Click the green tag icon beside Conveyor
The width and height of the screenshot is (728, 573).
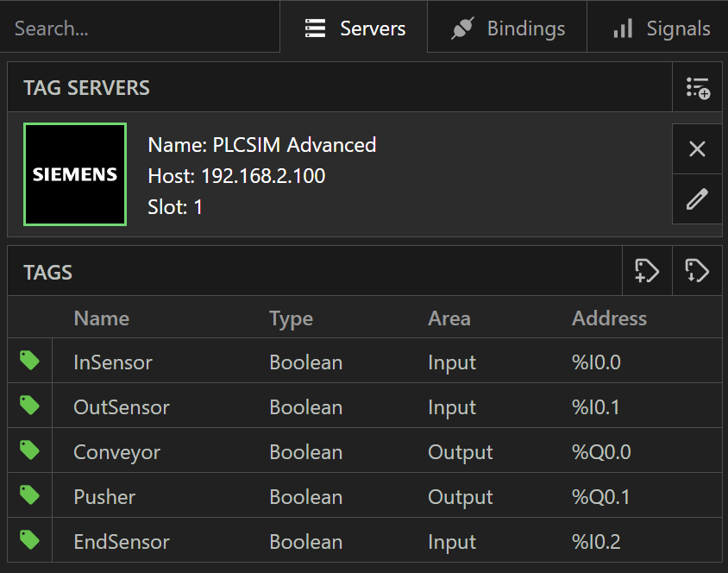pos(30,450)
